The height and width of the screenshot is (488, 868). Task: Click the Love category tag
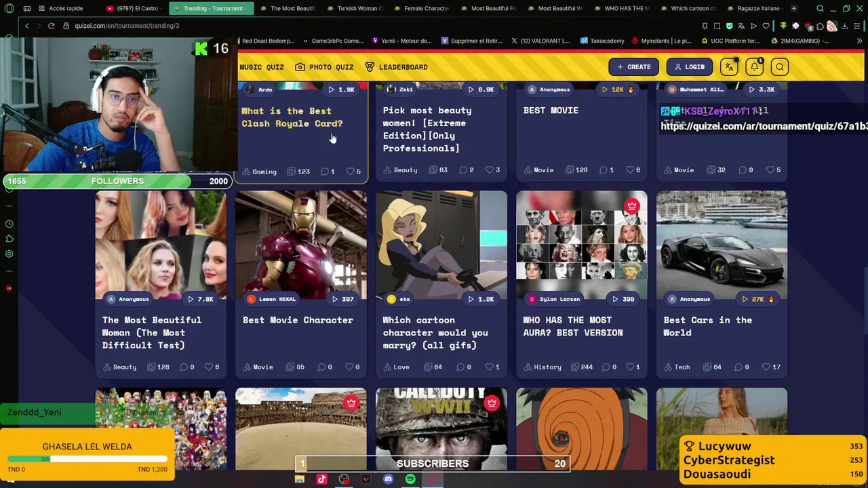tap(397, 367)
